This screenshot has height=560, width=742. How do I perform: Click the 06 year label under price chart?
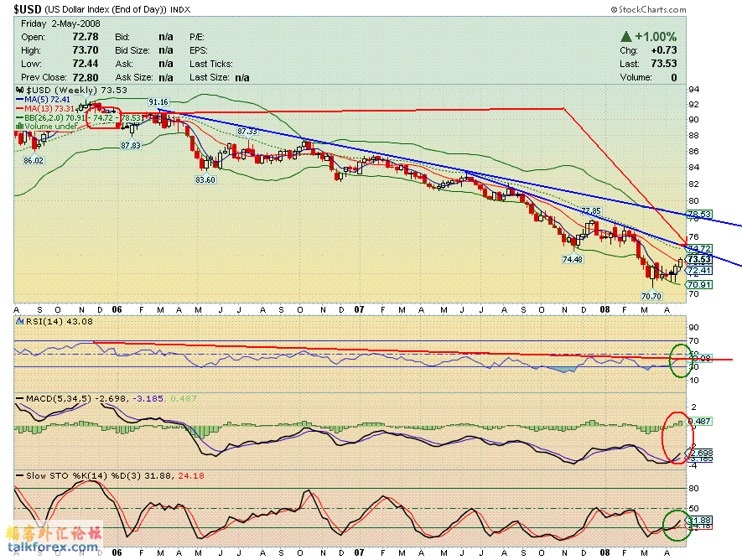[117, 309]
